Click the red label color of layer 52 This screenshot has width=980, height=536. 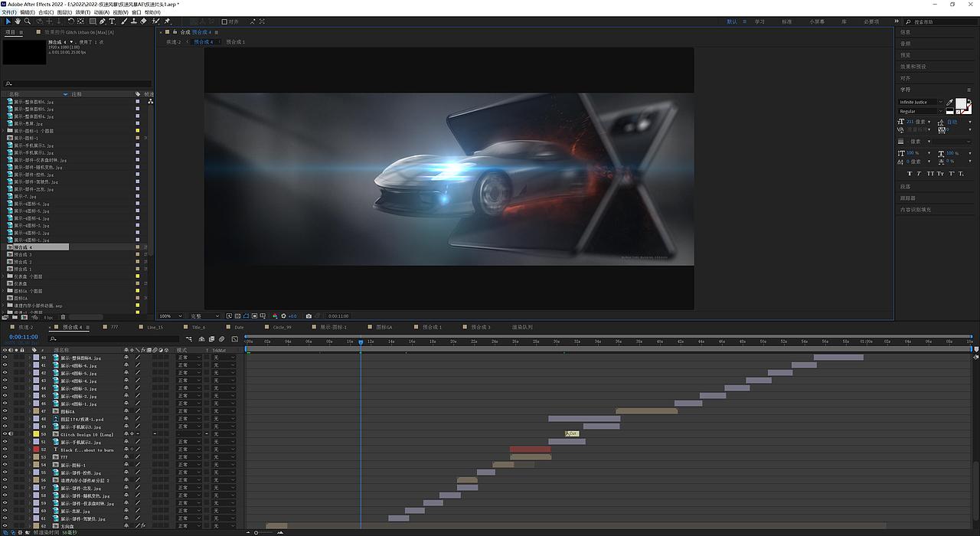click(34, 449)
